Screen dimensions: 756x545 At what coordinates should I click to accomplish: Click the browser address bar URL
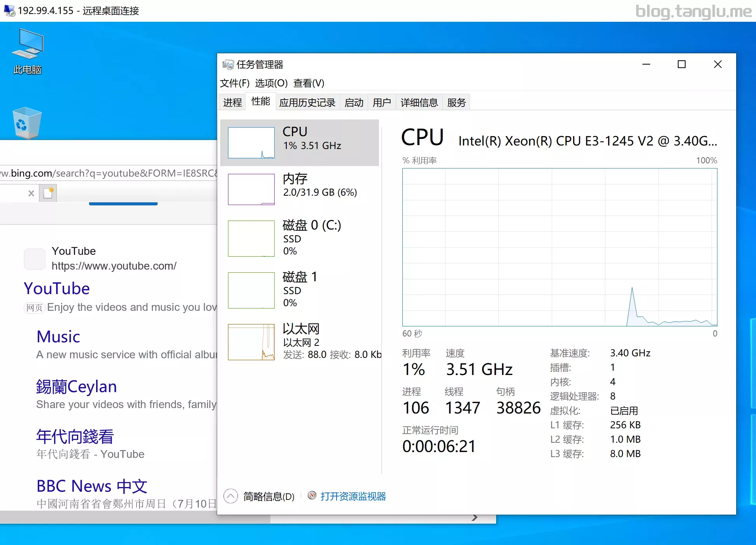click(x=109, y=173)
